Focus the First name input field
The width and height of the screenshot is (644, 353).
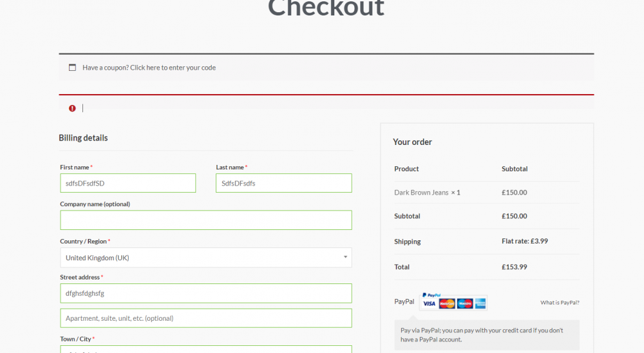tap(128, 183)
